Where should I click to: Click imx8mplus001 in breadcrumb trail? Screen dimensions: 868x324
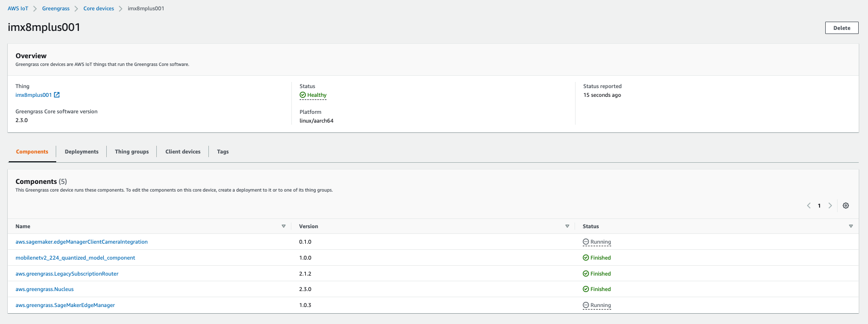(x=146, y=8)
